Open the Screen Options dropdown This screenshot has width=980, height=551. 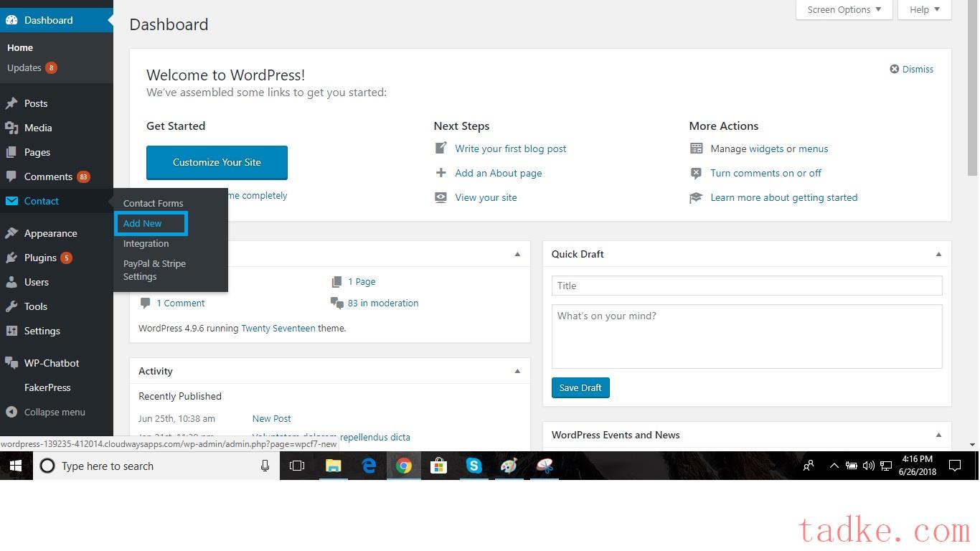pos(844,10)
